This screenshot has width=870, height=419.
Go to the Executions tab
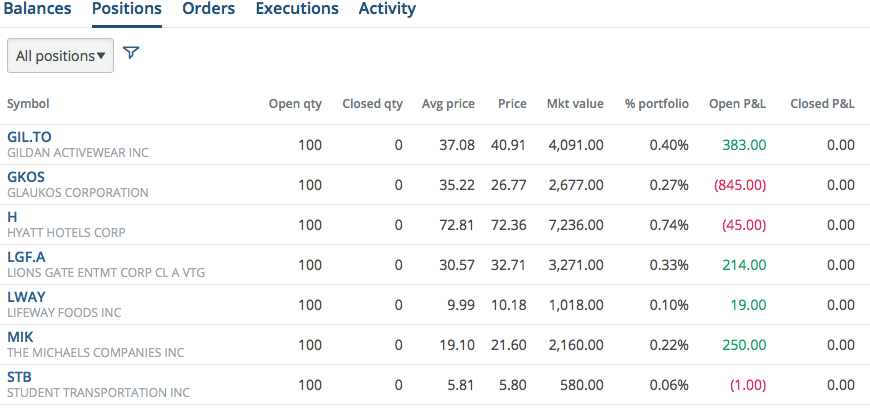(x=297, y=9)
